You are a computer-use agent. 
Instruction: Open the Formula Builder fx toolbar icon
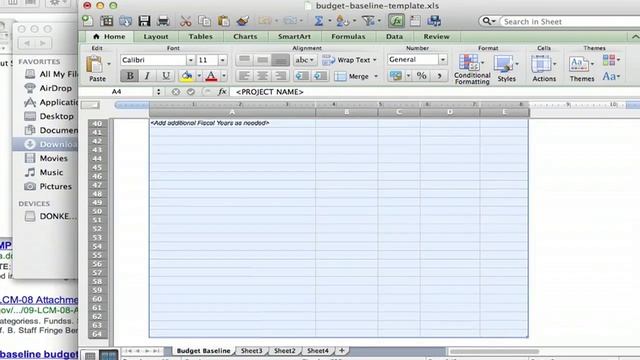pyautogui.click(x=396, y=21)
